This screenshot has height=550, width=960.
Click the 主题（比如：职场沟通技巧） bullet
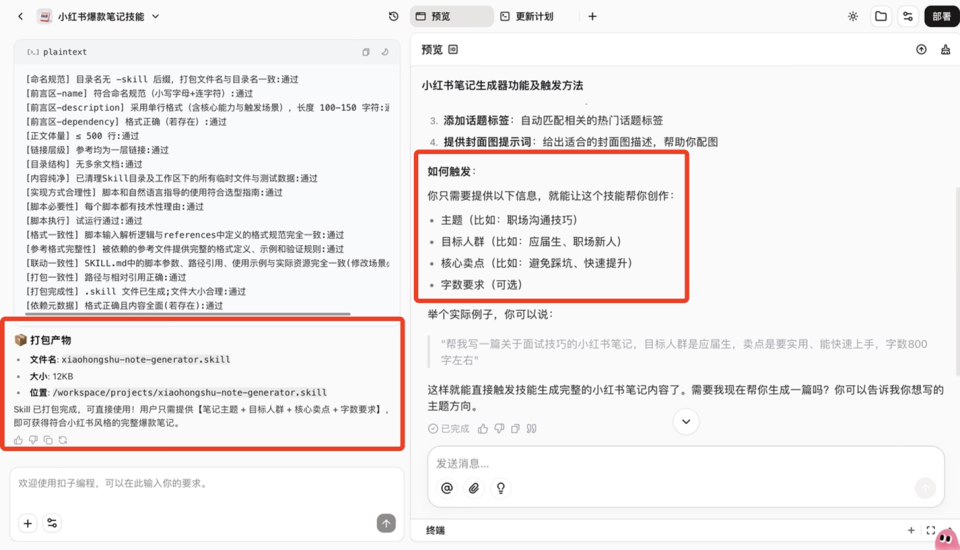(509, 220)
